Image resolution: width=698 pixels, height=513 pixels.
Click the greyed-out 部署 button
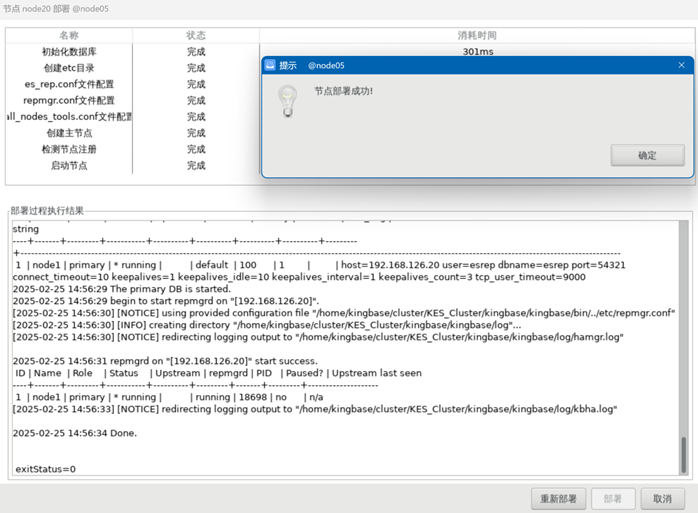pos(613,498)
